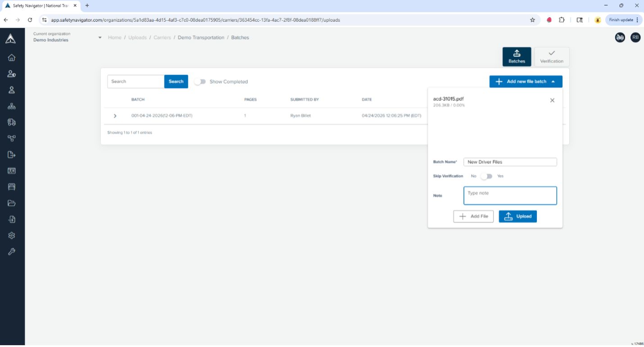Focus the Search input field

pyautogui.click(x=136, y=82)
